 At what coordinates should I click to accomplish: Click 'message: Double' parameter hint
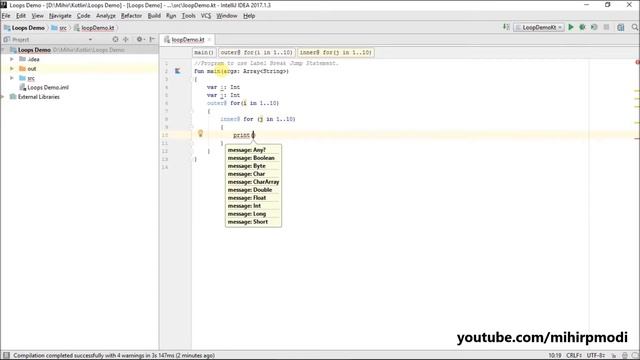coord(250,190)
